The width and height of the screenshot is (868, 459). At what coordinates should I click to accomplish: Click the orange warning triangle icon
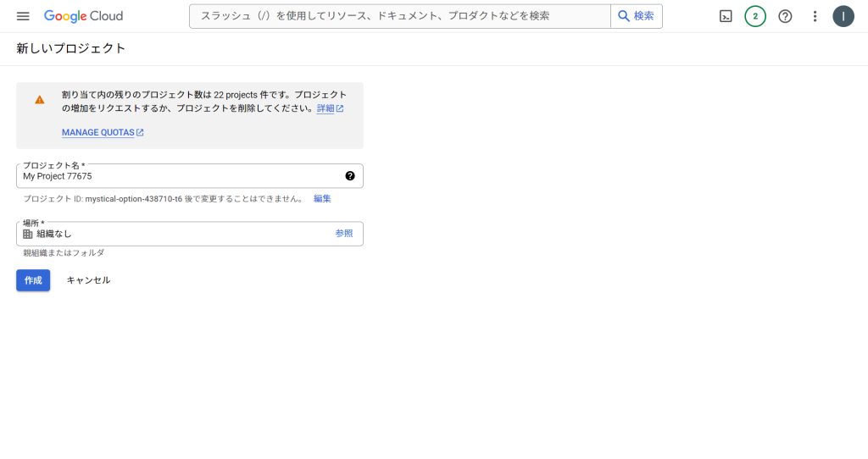coord(39,100)
